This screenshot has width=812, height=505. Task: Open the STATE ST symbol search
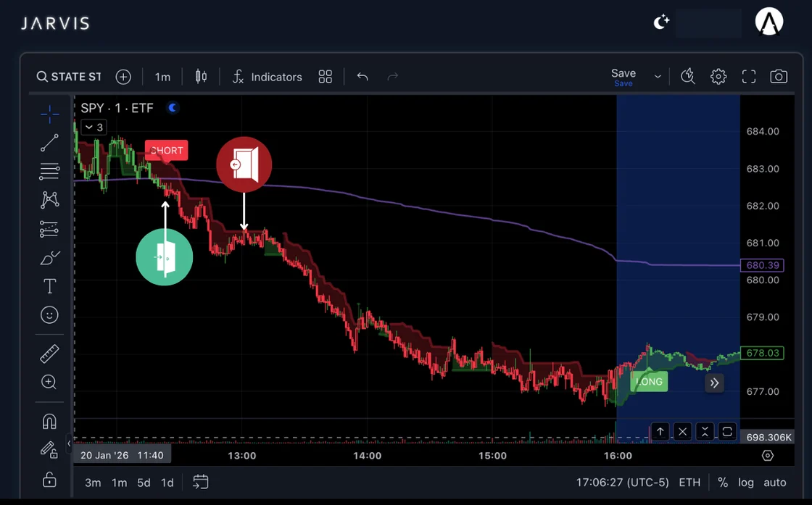point(69,77)
